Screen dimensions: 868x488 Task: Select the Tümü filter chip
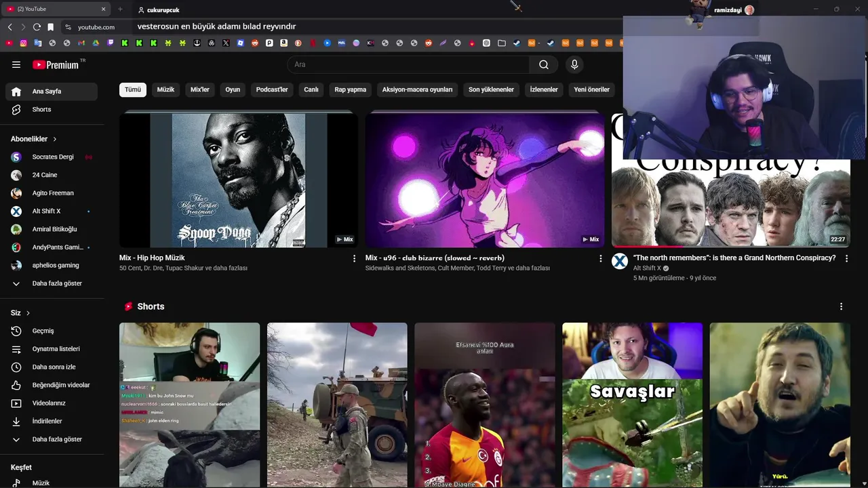(x=133, y=89)
